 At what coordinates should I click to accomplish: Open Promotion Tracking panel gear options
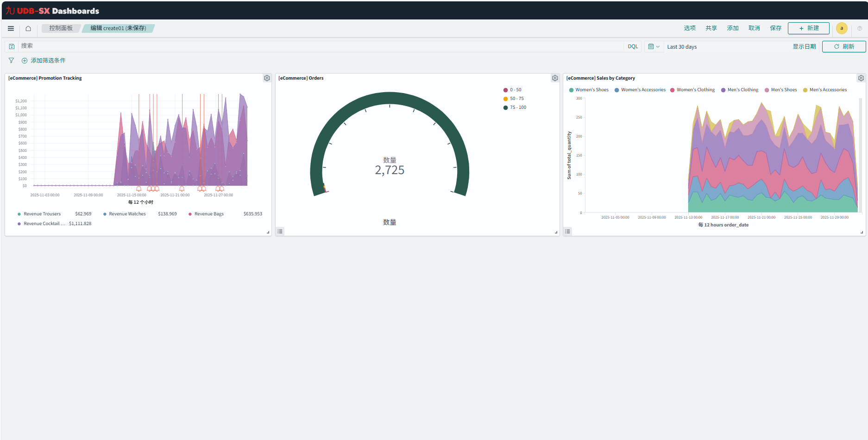click(267, 78)
